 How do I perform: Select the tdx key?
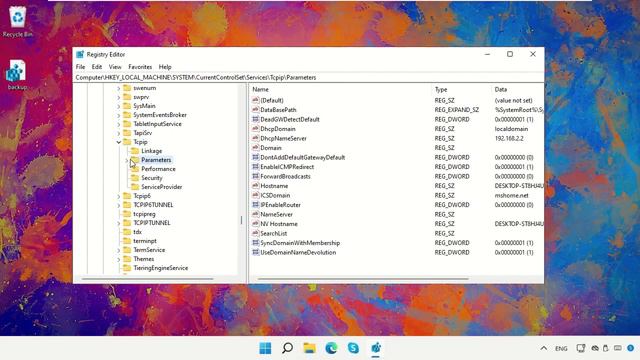(137, 232)
